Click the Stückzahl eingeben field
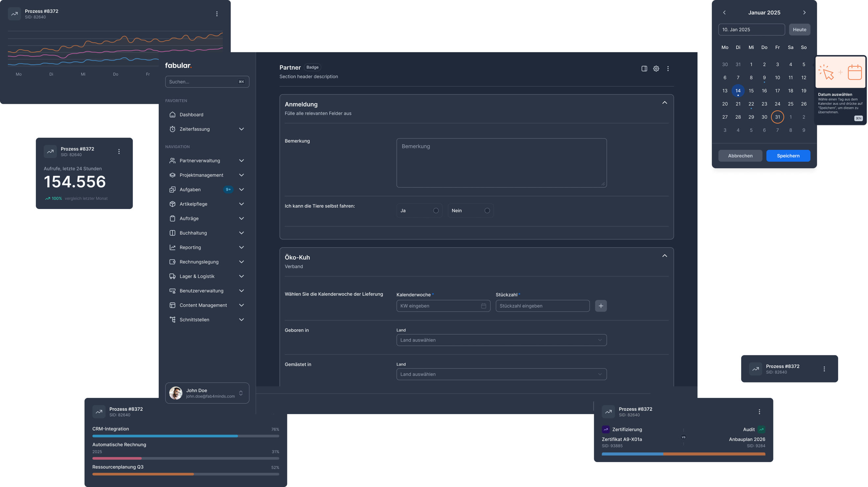This screenshot has height=487, width=868. (542, 306)
